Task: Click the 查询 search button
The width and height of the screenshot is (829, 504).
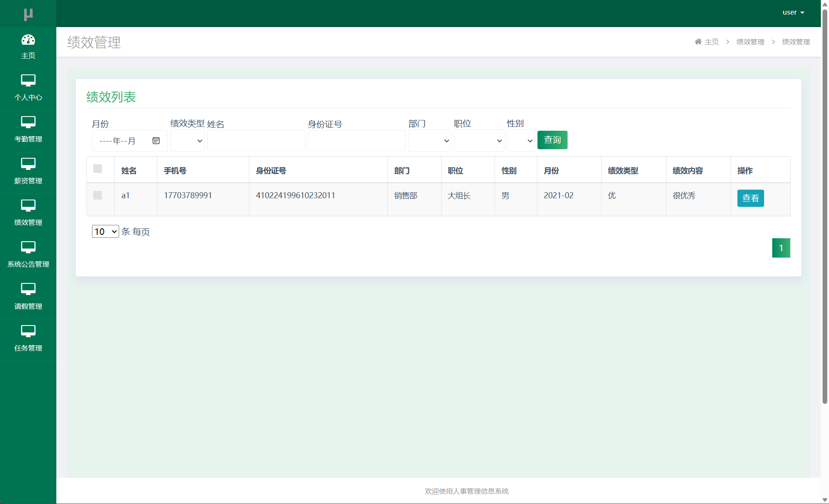Action: [552, 140]
